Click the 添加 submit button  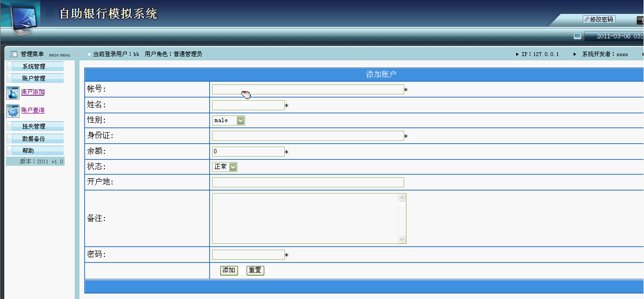pyautogui.click(x=229, y=270)
